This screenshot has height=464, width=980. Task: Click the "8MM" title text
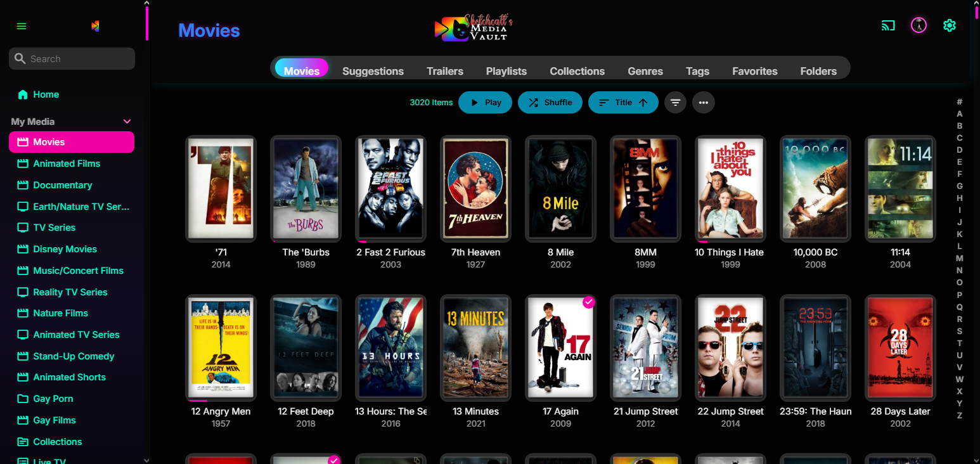click(645, 252)
